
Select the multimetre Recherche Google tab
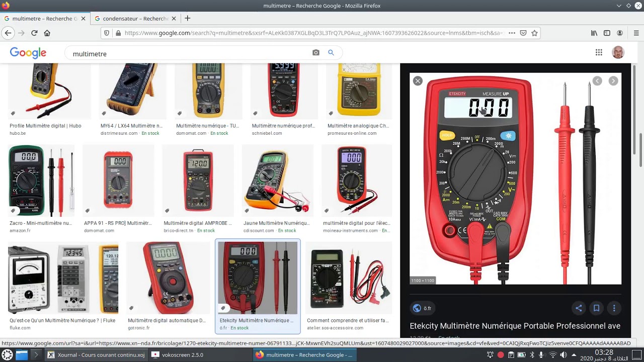pos(45,19)
